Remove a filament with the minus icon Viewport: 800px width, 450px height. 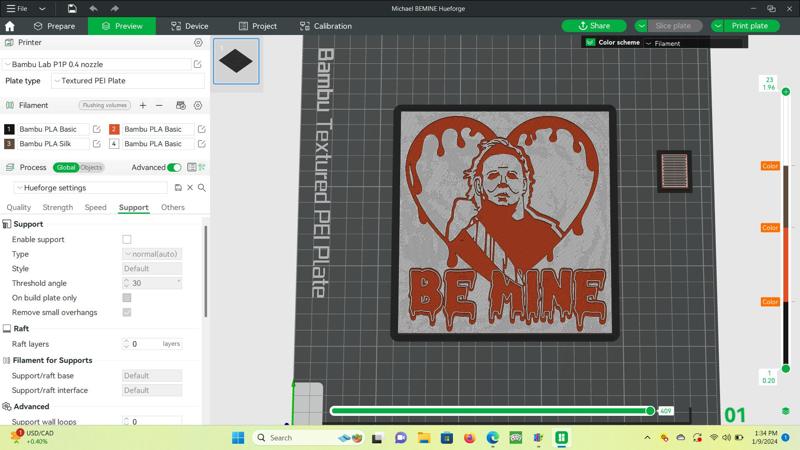pyautogui.click(x=159, y=105)
